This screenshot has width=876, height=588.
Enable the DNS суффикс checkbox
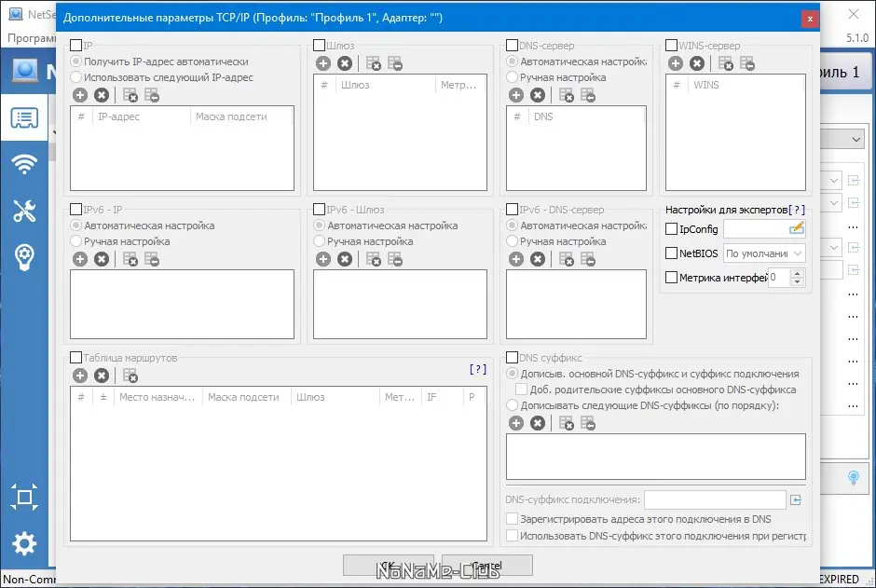tap(512, 358)
